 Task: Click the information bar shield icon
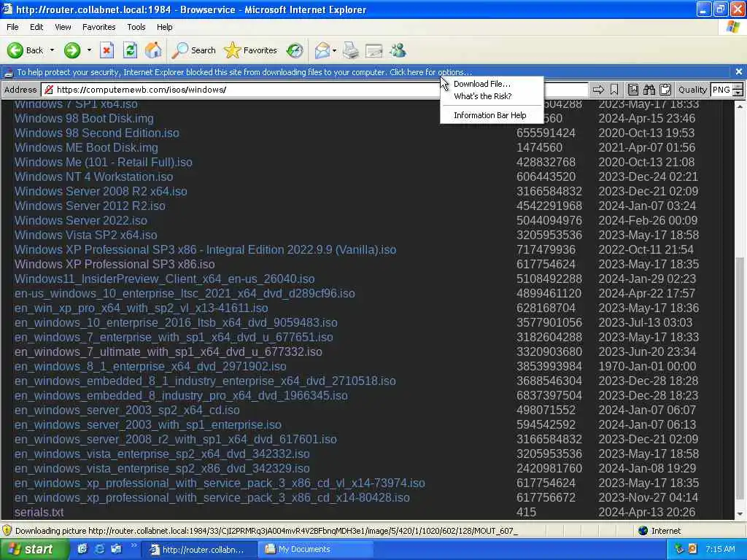coord(8,72)
